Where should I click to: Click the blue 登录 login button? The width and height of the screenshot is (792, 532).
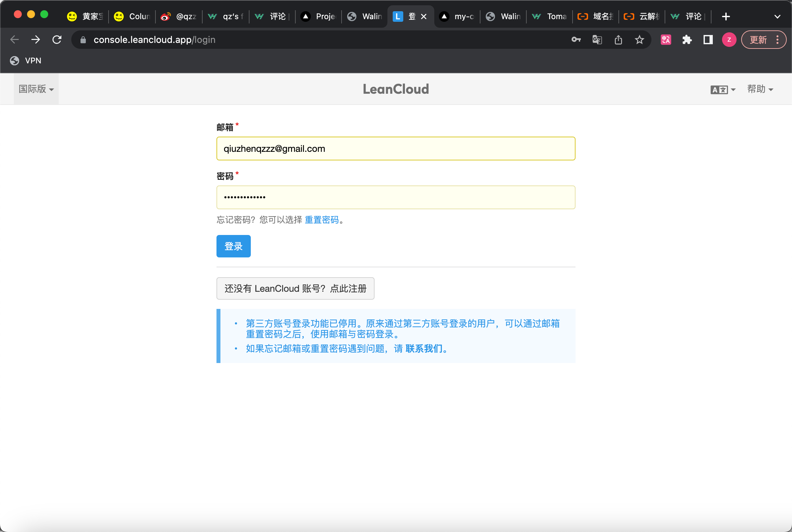coord(233,246)
